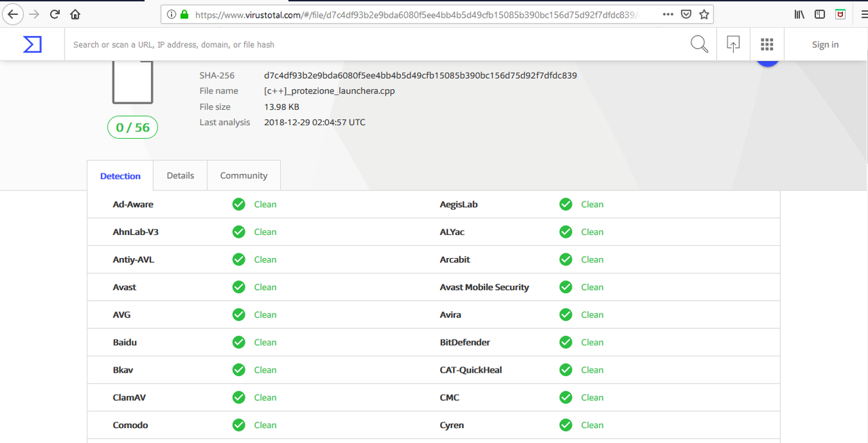Screen dimensions: 868x443
Task: Click the BitDefender engine name
Action: click(x=465, y=342)
